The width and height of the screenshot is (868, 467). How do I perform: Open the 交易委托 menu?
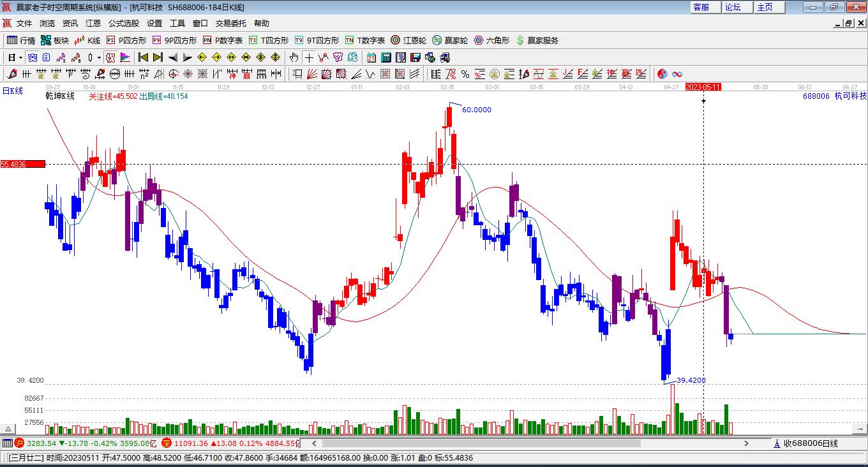tap(230, 24)
